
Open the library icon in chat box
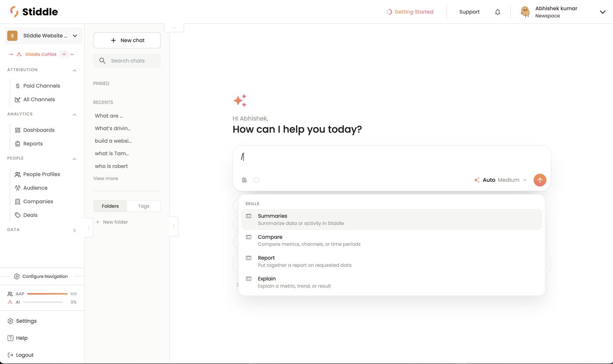coord(244,180)
